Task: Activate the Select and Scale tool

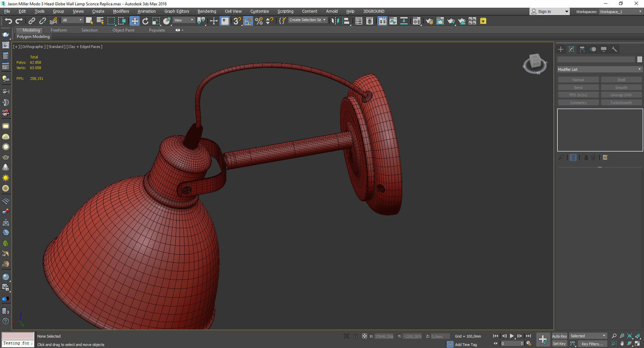Action: 156,21
